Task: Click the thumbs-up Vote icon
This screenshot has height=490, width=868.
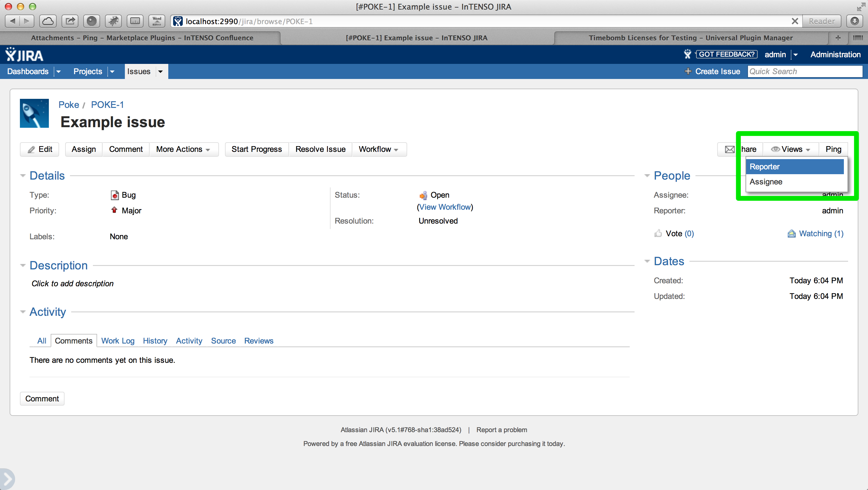Action: pyautogui.click(x=658, y=233)
